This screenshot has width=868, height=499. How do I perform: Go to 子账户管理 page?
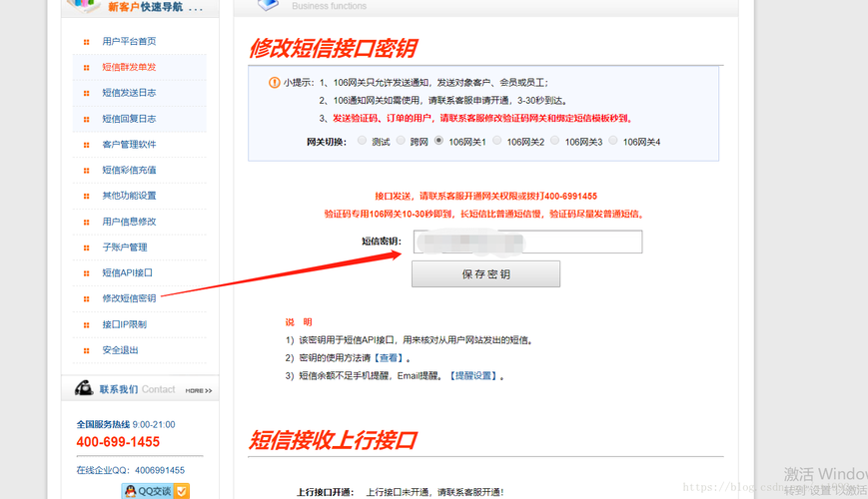click(x=125, y=248)
